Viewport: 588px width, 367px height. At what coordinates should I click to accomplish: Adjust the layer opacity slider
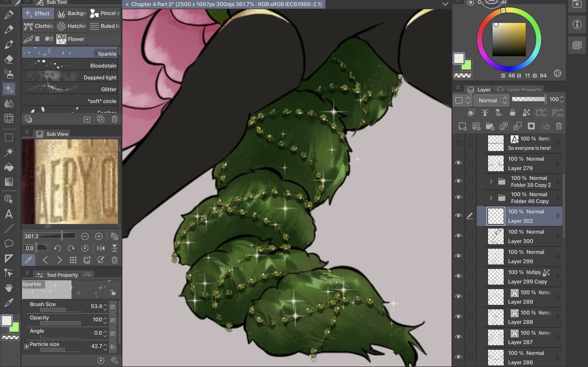[x=529, y=99]
